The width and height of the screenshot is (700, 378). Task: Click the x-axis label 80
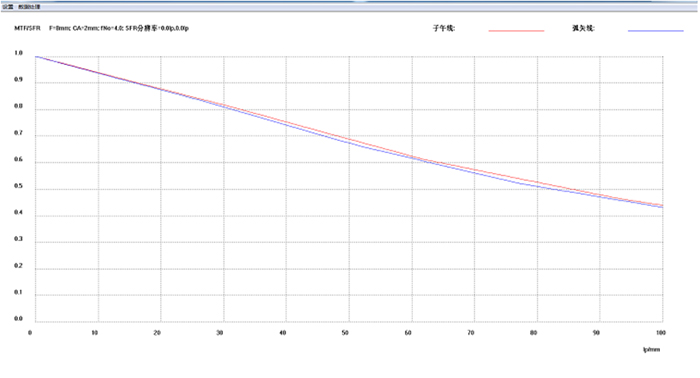tap(533, 332)
